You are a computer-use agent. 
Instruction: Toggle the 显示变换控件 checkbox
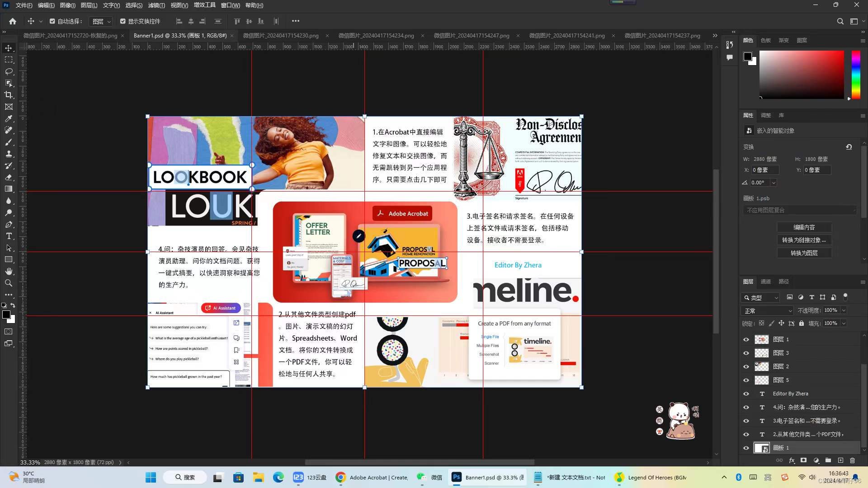tap(123, 21)
